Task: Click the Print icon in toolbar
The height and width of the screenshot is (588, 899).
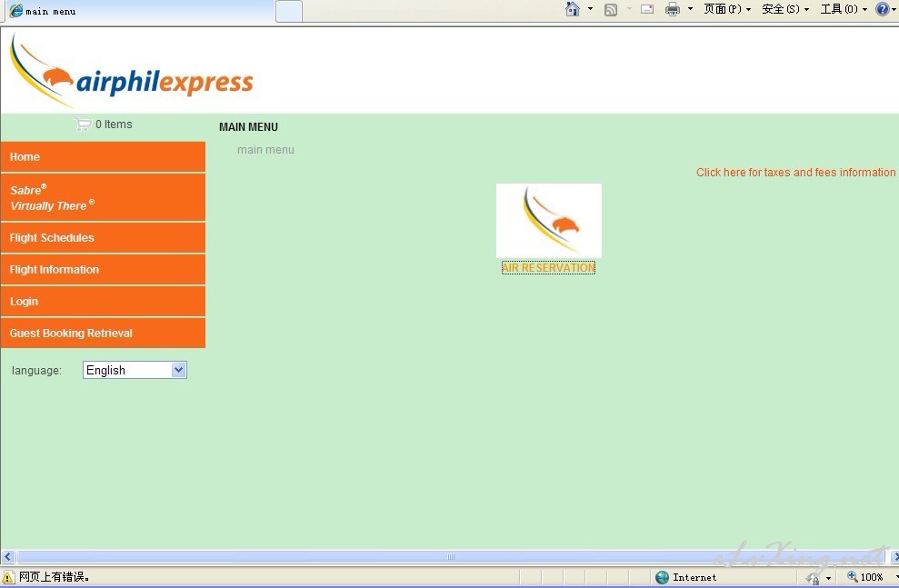Action: point(673,9)
